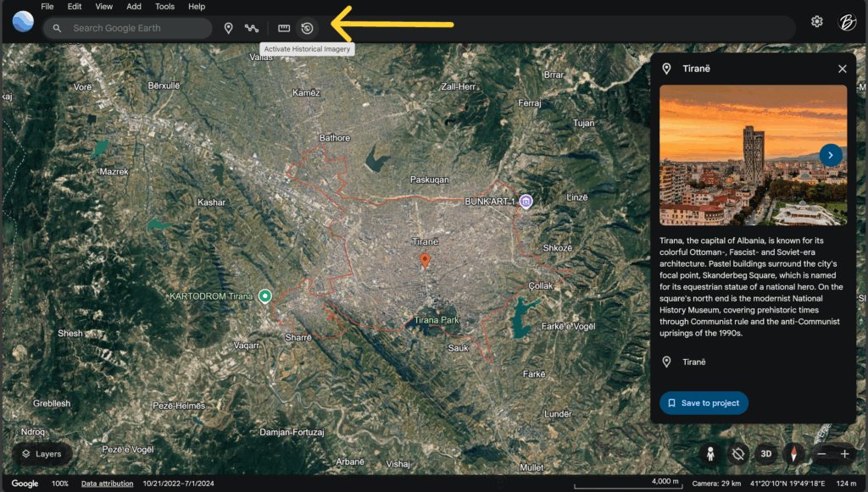Open the Tools menu

(x=164, y=7)
